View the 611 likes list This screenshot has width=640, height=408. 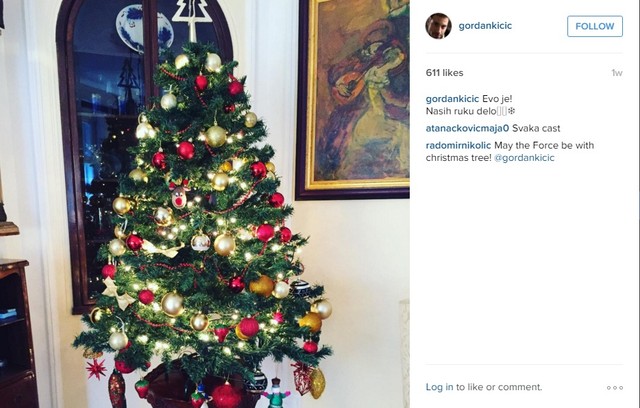point(444,73)
